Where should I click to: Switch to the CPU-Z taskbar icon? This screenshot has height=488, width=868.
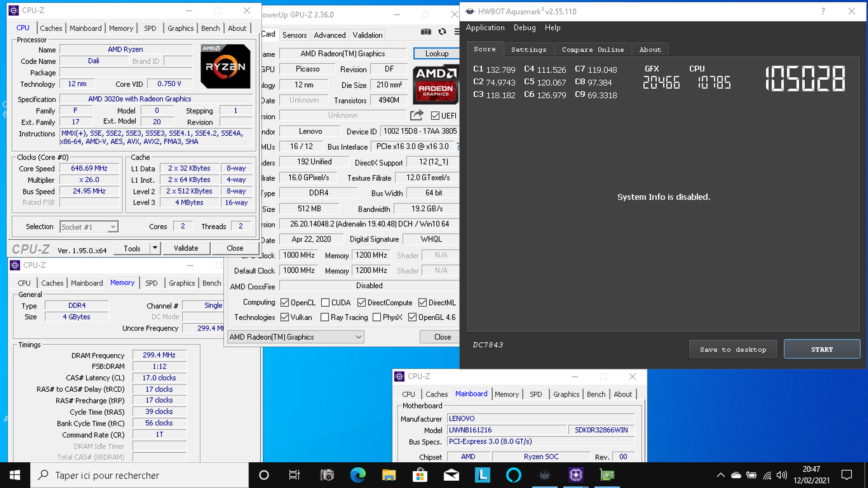576,475
